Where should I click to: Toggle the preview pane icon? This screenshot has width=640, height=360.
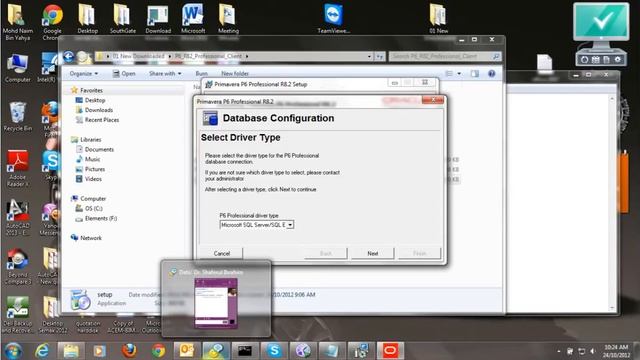tap(475, 73)
